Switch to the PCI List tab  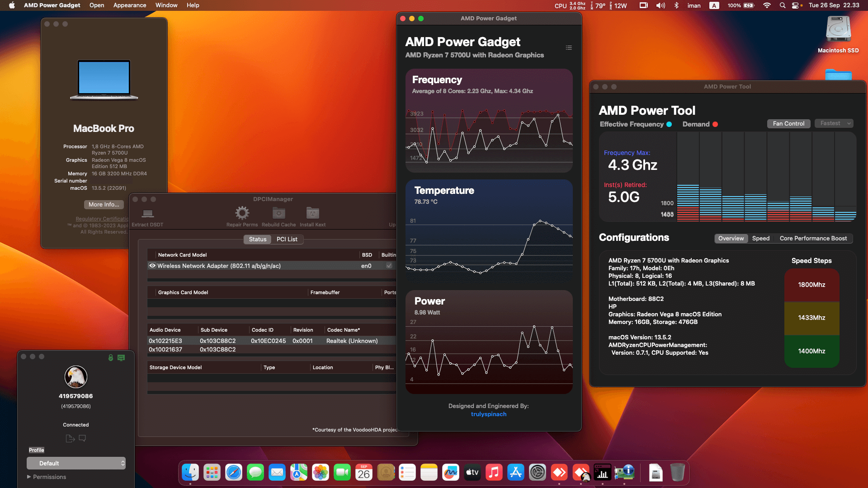pyautogui.click(x=287, y=239)
